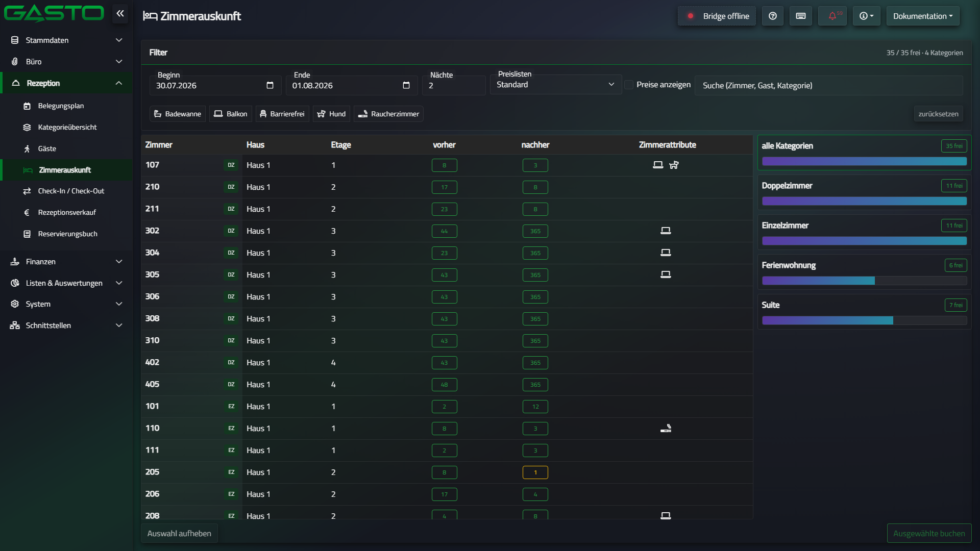The height and width of the screenshot is (551, 980).
Task: Open the info dropdown icon in the top bar
Action: click(866, 16)
